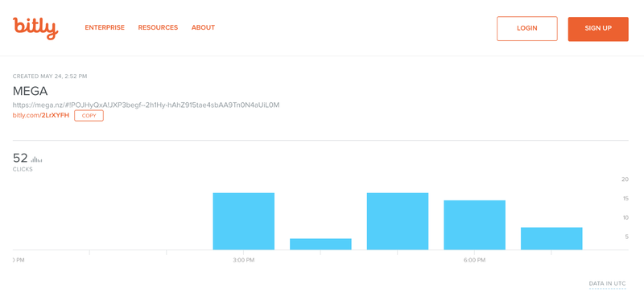Click the bitly logo

point(35,28)
